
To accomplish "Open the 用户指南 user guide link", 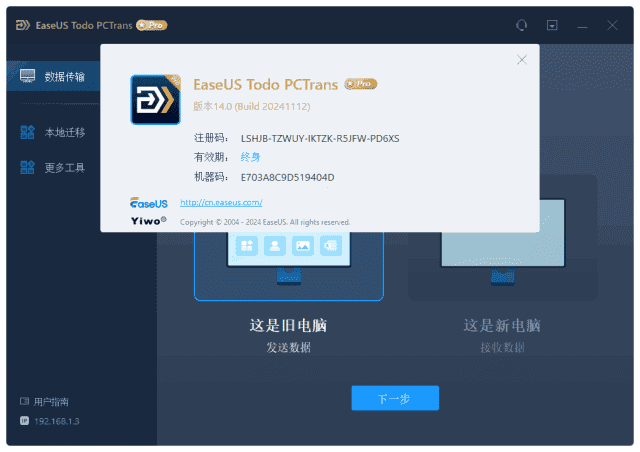I will (50, 401).
